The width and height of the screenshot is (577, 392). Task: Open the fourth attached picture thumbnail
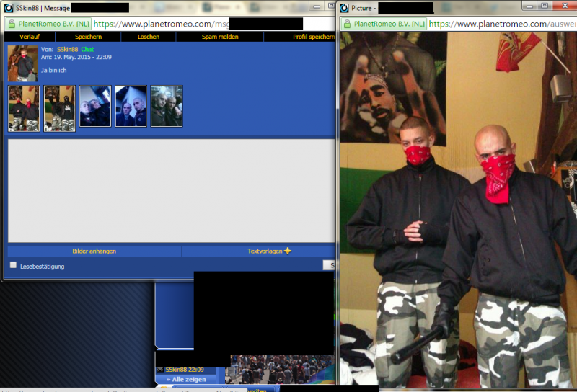pyautogui.click(x=131, y=107)
